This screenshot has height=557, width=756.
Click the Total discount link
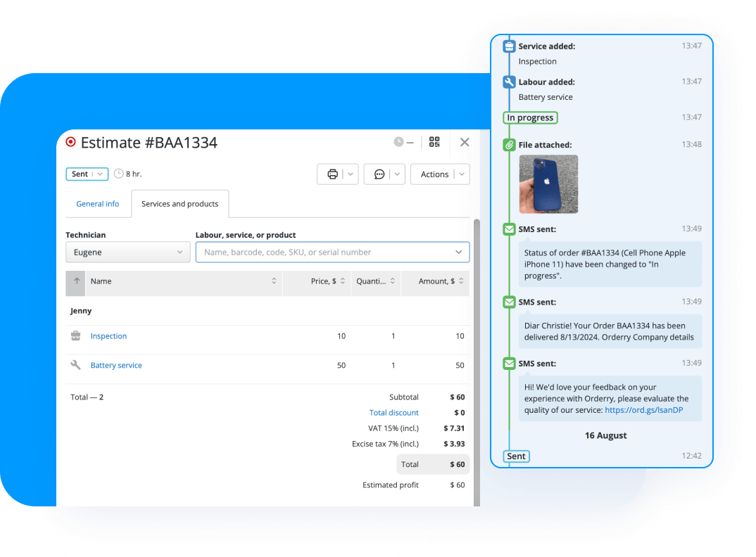pyautogui.click(x=393, y=412)
